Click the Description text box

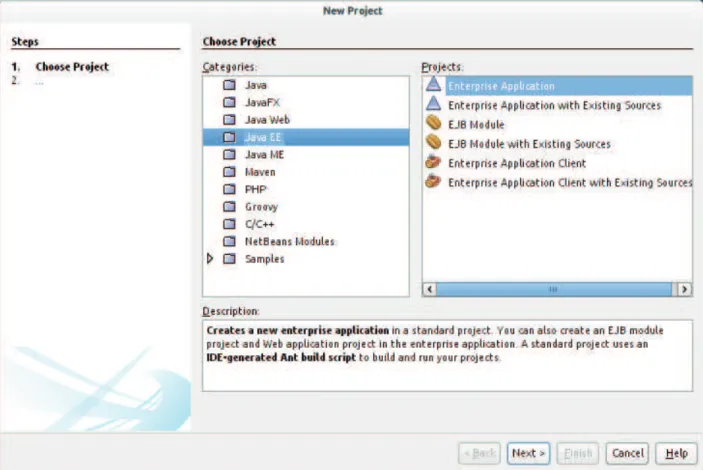click(x=447, y=356)
